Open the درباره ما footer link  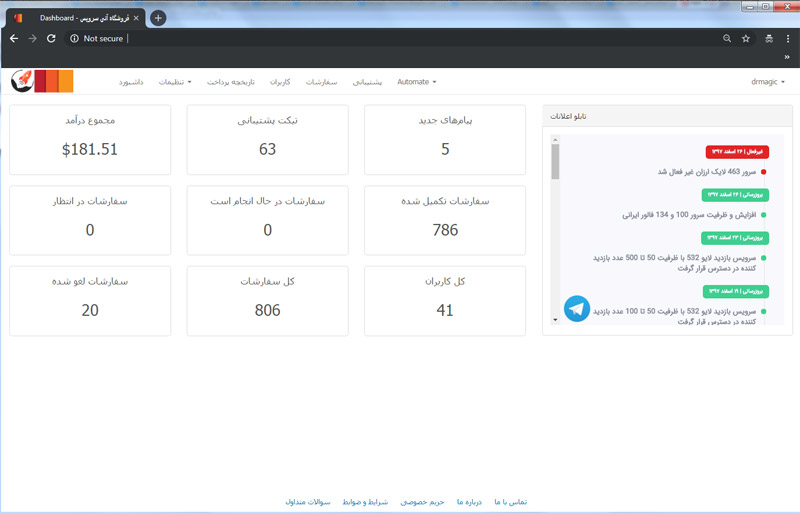point(469,502)
